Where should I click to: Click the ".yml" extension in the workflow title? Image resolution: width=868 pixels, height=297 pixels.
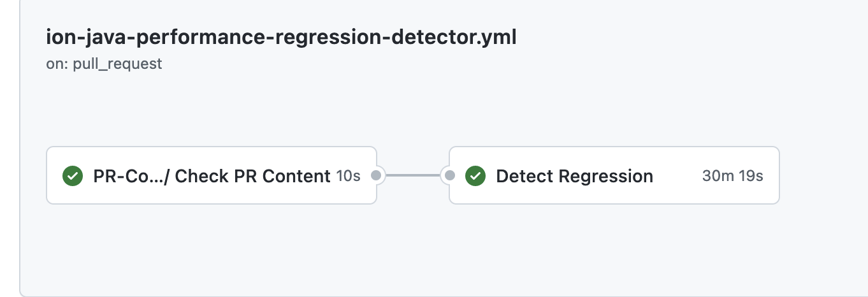click(496, 38)
